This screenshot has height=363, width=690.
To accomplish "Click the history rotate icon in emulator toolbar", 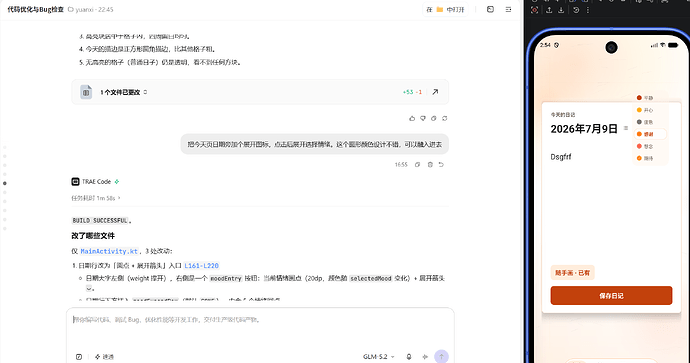I will pos(576,10).
